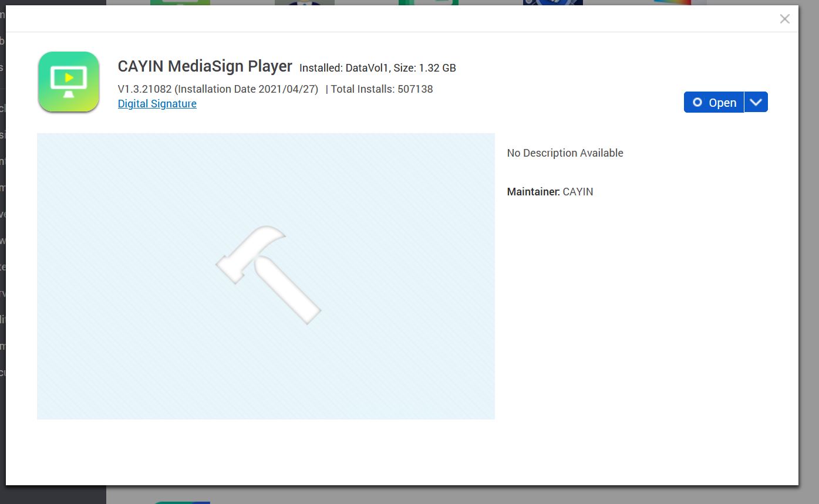The width and height of the screenshot is (819, 504).
Task: Click the placeholder screenshot preview image
Action: 266,276
